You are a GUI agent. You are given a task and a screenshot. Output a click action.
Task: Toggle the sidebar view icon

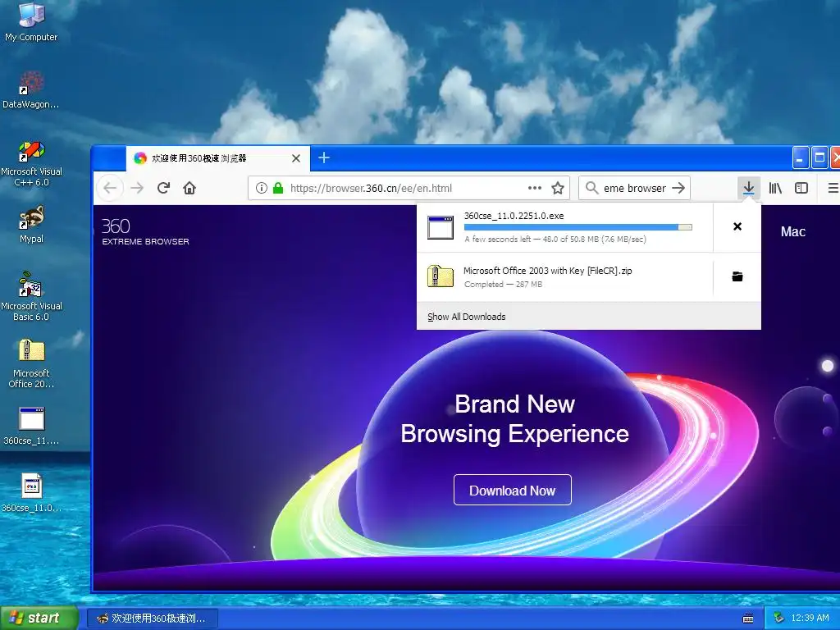[801, 188]
